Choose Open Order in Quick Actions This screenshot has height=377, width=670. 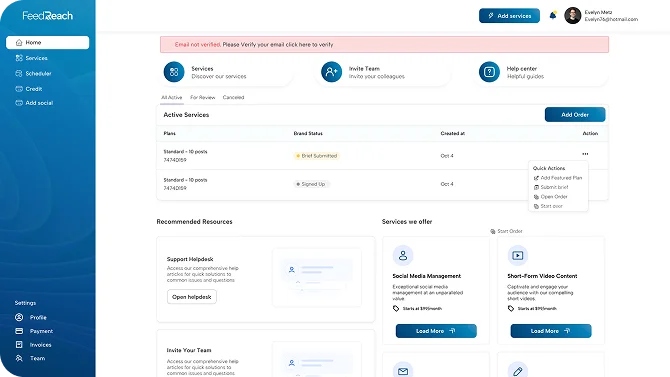click(x=554, y=197)
